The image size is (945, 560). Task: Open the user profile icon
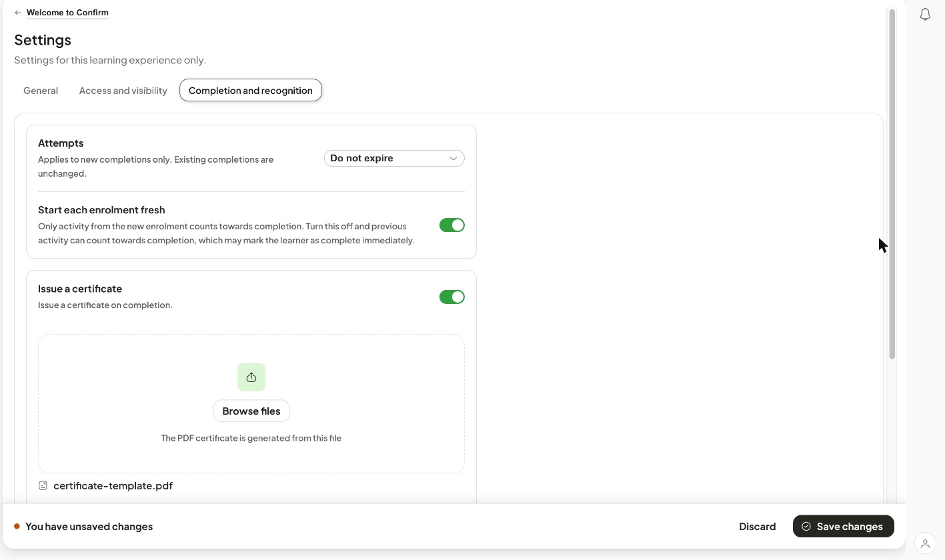coord(925,544)
